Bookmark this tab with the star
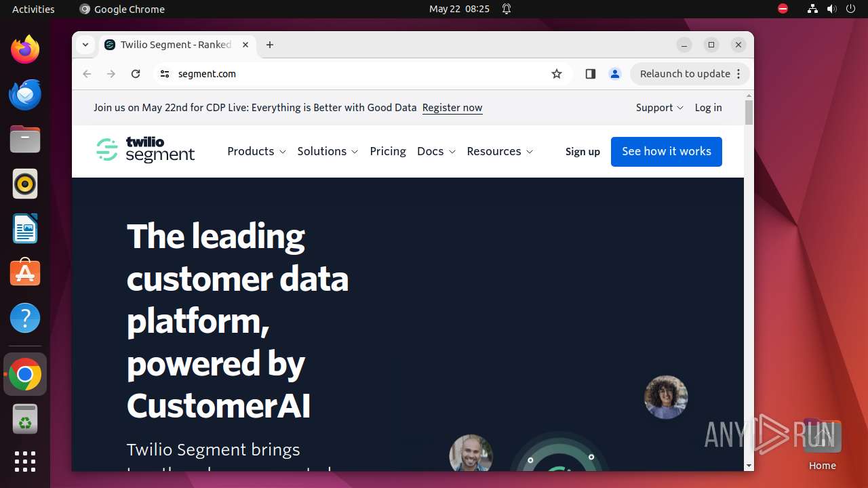Image resolution: width=868 pixels, height=488 pixels. 557,74
